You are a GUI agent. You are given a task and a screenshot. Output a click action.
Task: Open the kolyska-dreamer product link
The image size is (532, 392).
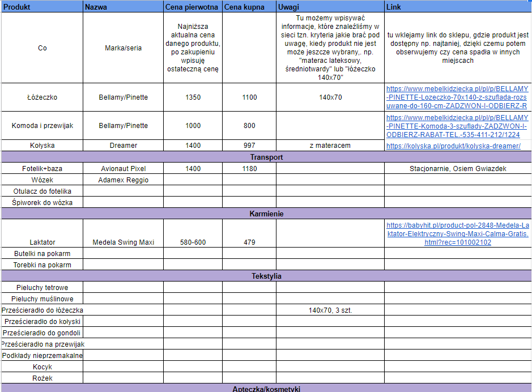coord(453,146)
